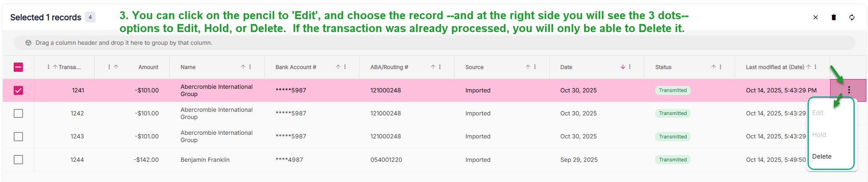868x182 pixels.
Task: Click sort arrow on Status column
Action: [x=714, y=67]
